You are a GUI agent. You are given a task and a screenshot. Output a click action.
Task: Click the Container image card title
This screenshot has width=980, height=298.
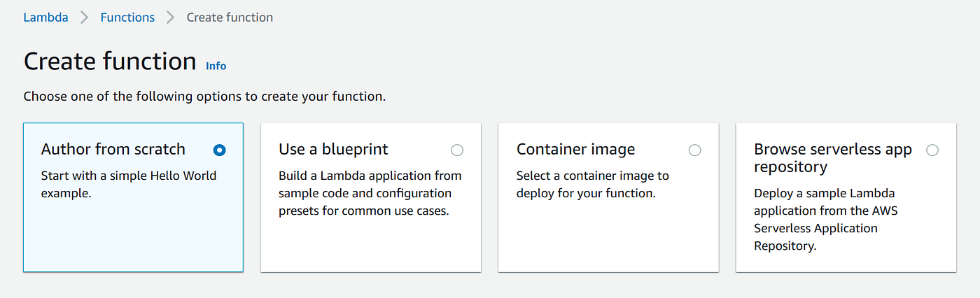coord(575,149)
